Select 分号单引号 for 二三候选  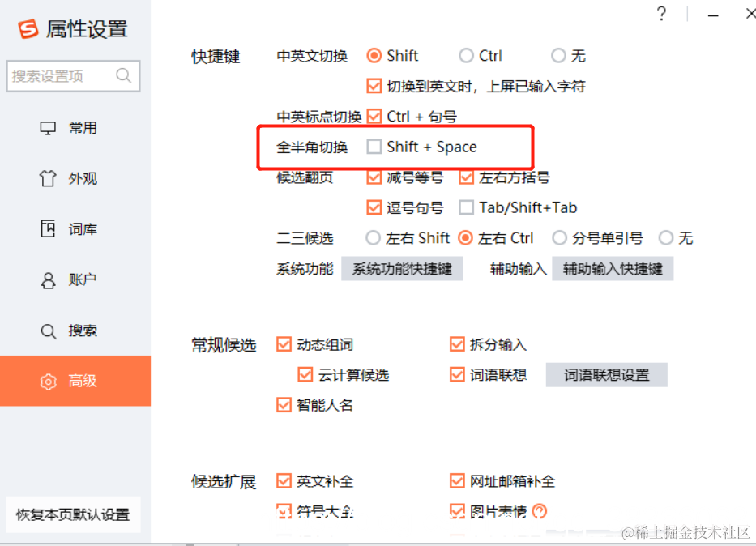coord(559,238)
